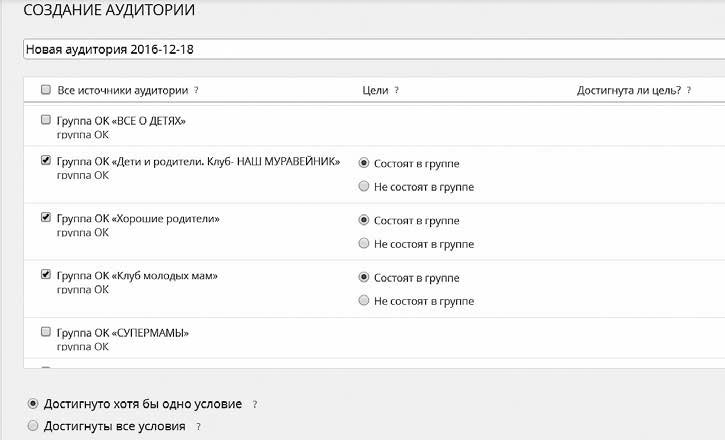
Task: Show help for «Достигнута ли цель?»
Action: pyautogui.click(x=689, y=90)
